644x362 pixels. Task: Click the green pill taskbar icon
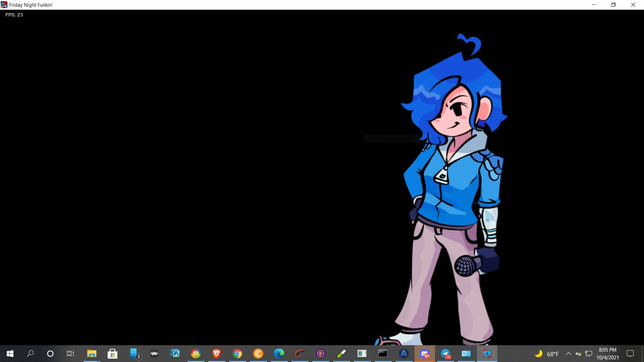coord(341,354)
